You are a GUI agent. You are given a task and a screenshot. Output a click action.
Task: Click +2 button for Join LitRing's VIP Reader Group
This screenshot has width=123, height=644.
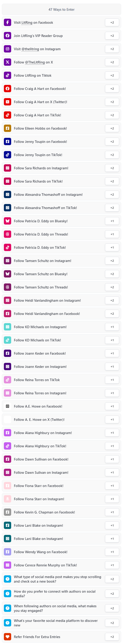point(112,36)
